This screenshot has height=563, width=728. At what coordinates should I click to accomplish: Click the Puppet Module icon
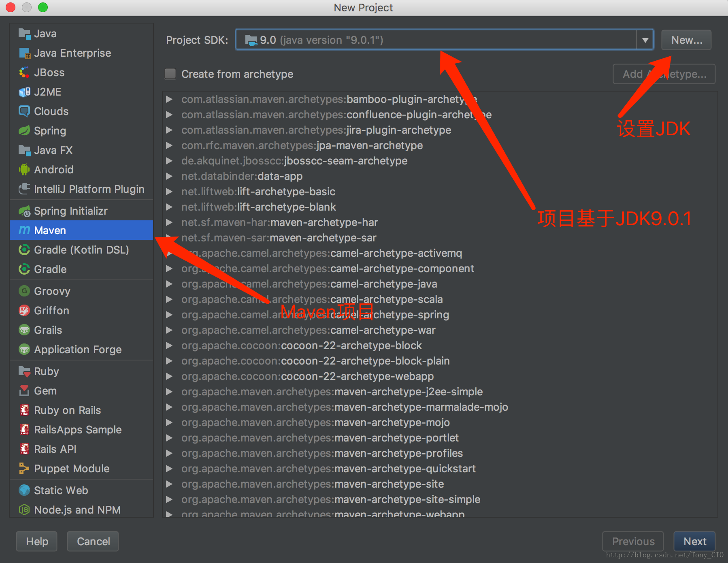(24, 469)
